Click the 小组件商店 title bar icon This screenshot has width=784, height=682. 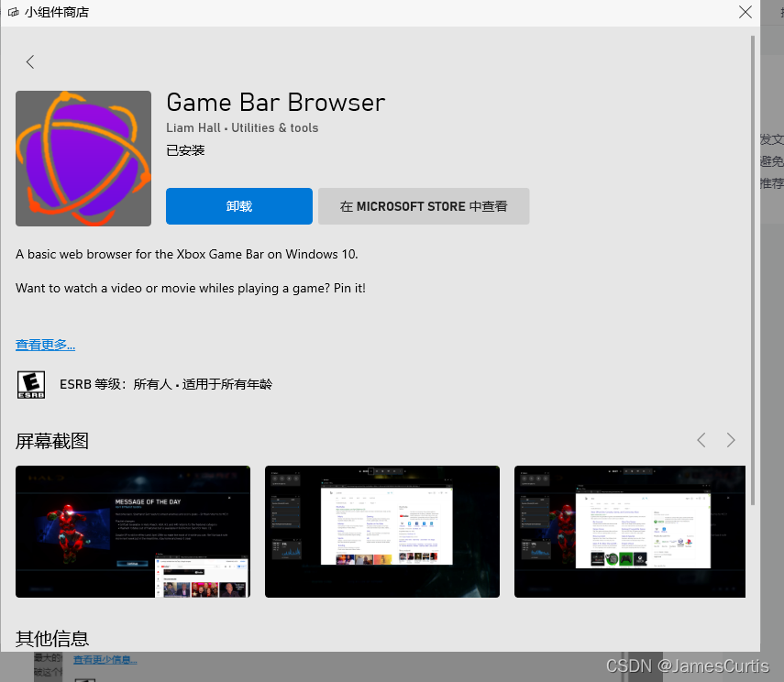tap(14, 12)
